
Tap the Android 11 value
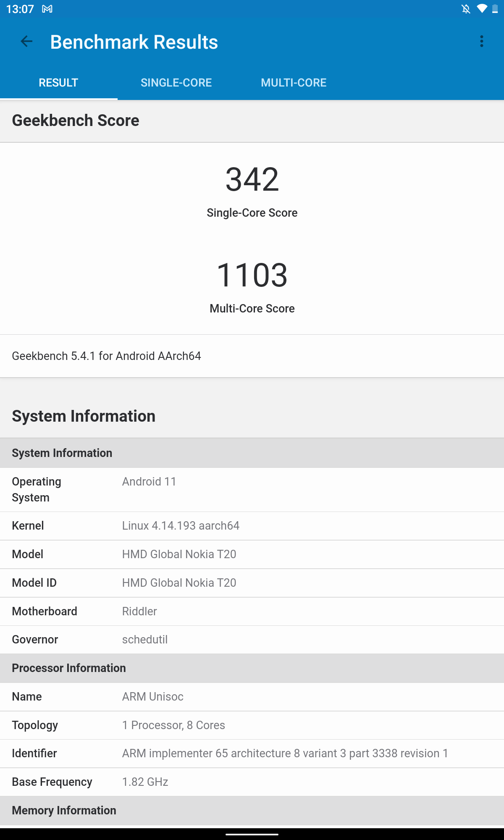[149, 482]
